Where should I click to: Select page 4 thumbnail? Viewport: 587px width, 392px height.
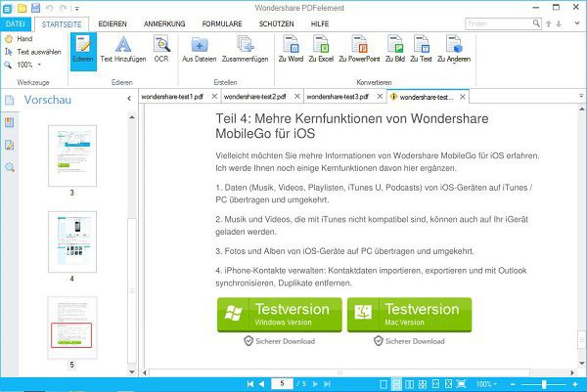72,241
